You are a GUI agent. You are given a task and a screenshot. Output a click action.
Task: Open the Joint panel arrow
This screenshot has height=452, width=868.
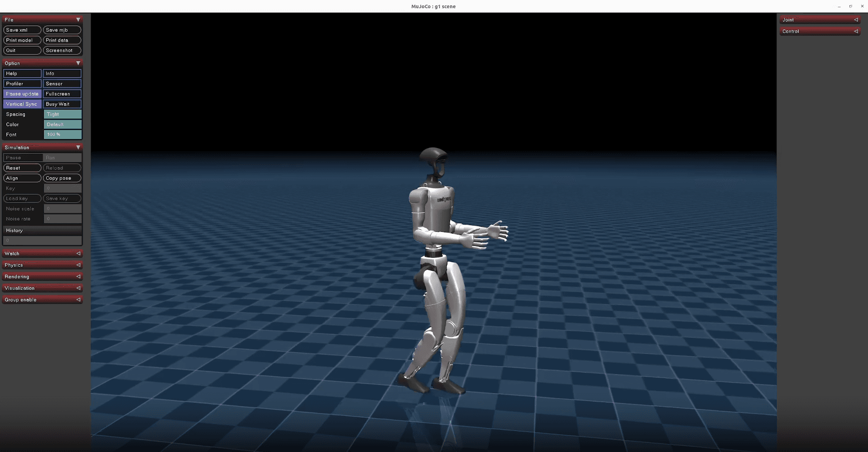click(x=856, y=20)
